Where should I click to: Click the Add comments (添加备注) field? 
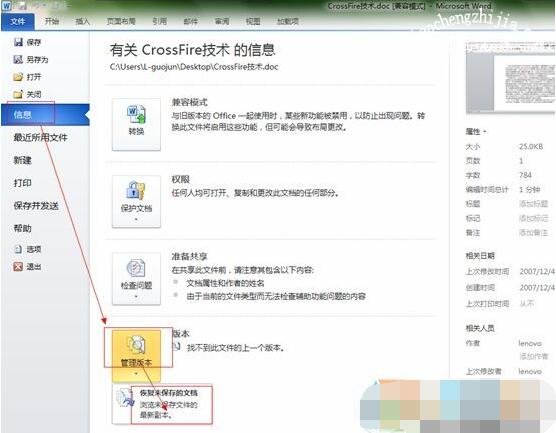[x=533, y=233]
